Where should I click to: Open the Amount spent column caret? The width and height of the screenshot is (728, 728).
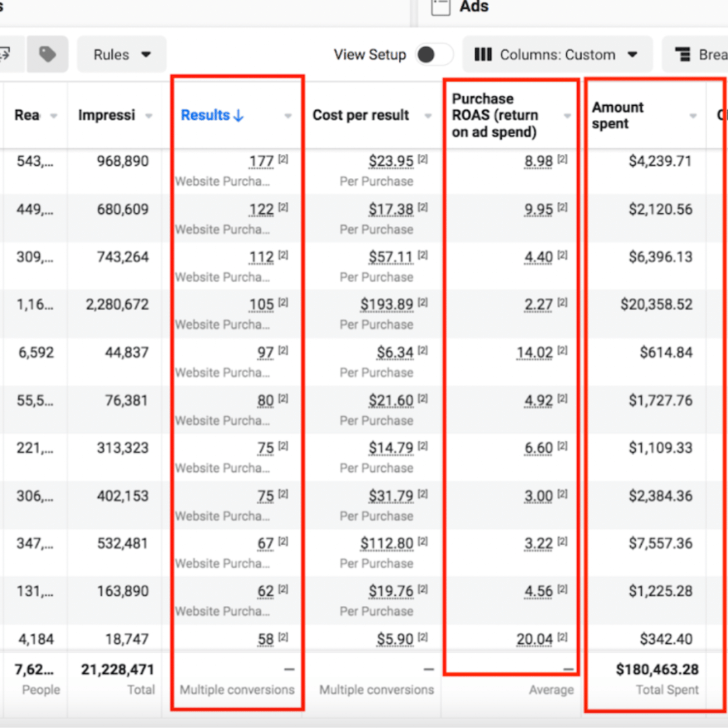693,116
